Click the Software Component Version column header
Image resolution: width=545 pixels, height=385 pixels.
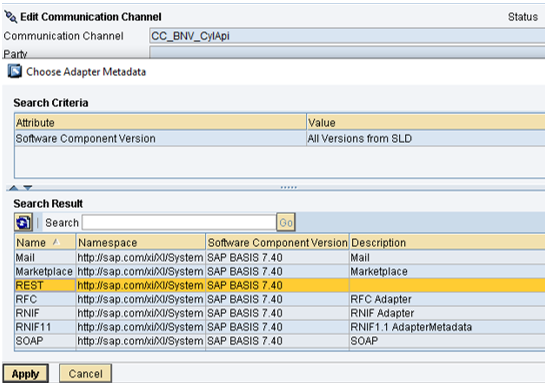point(277,242)
